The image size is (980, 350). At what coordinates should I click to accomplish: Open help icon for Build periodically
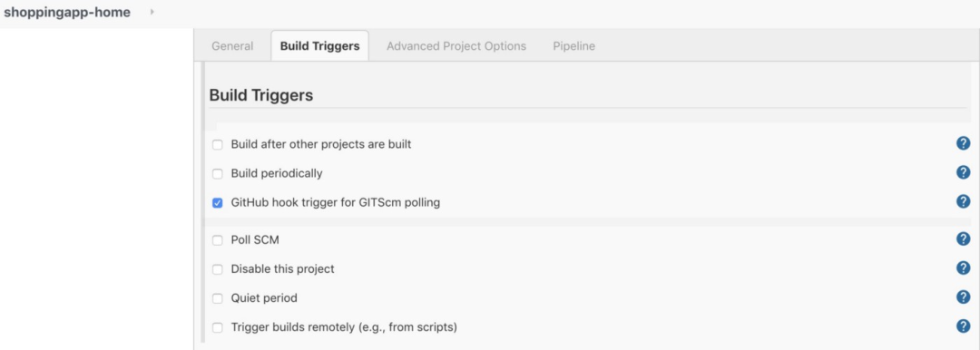pos(963,172)
